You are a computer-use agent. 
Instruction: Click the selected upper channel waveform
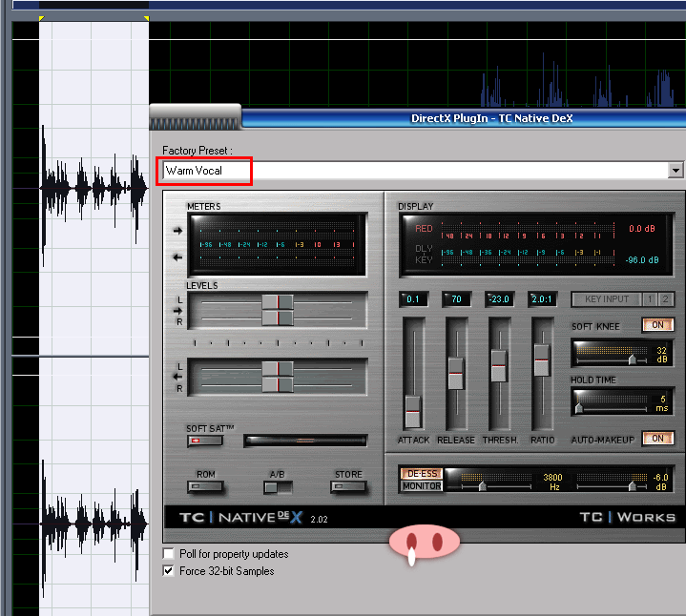click(x=94, y=189)
